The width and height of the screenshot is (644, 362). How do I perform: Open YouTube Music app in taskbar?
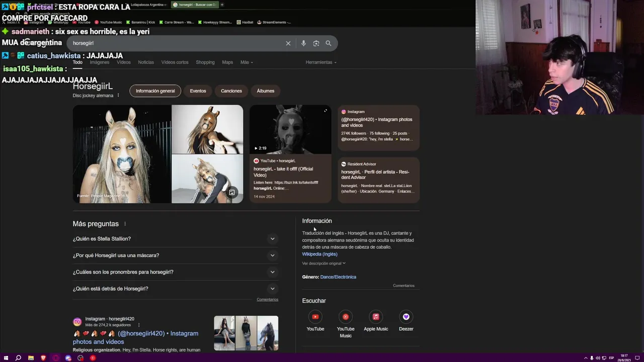pos(93,358)
